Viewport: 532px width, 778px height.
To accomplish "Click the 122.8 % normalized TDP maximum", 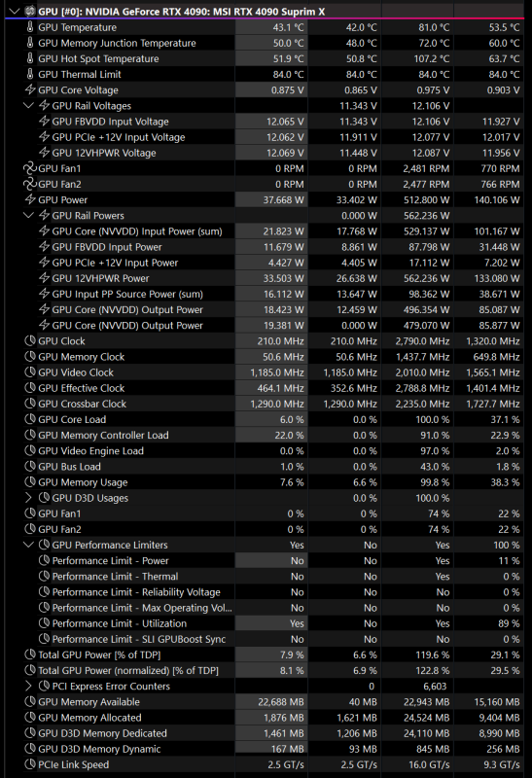I will [432, 670].
